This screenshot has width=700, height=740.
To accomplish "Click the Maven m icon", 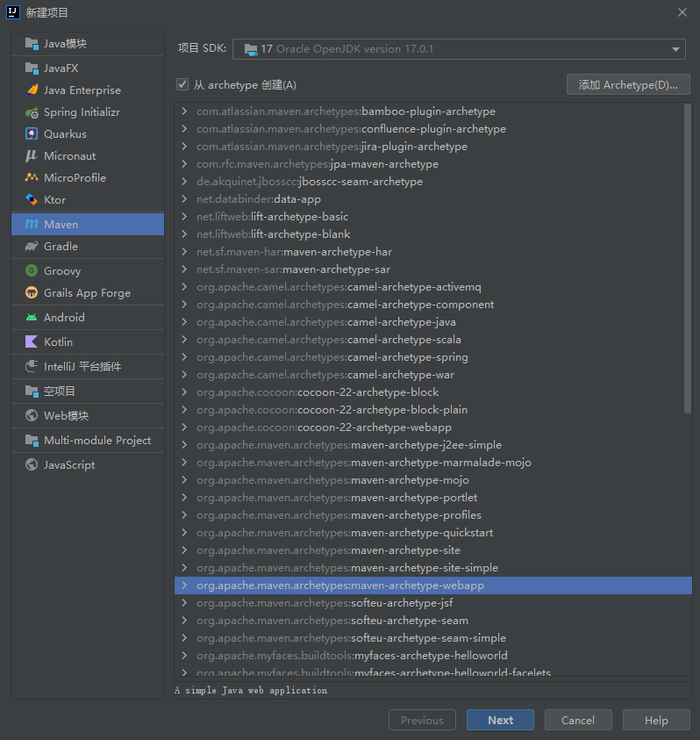I will (32, 224).
